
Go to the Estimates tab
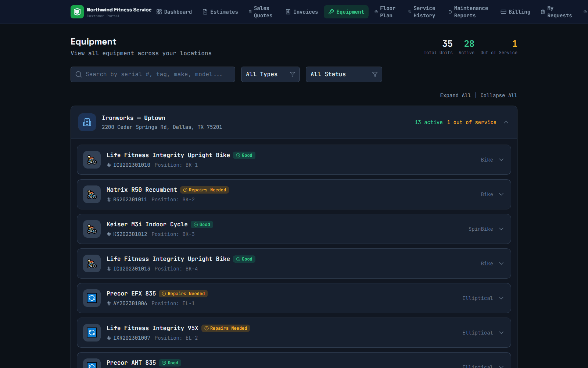(x=220, y=12)
